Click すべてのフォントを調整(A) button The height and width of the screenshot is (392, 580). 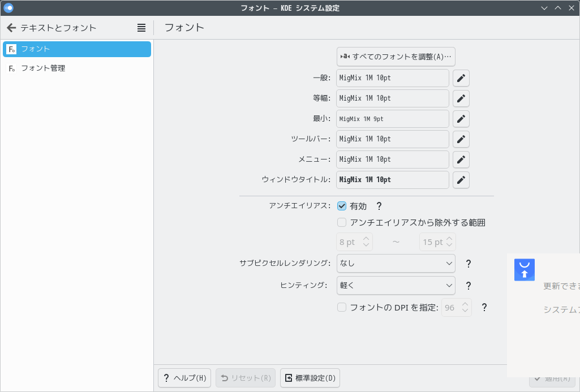[396, 57]
